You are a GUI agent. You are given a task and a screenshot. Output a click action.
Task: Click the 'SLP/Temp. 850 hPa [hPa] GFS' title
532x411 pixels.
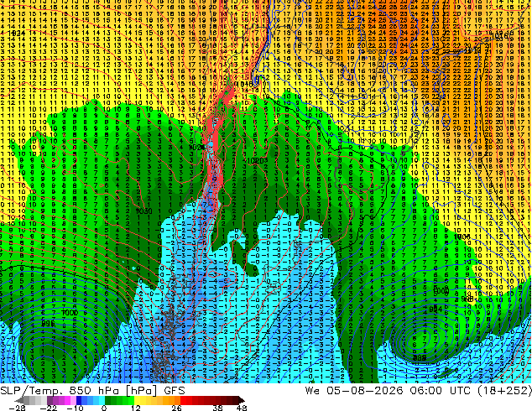pyautogui.click(x=92, y=391)
